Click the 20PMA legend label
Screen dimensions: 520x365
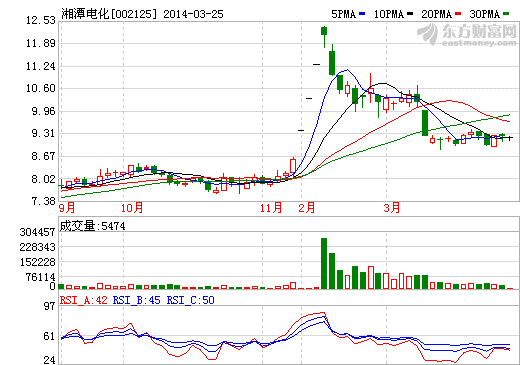pos(437,14)
